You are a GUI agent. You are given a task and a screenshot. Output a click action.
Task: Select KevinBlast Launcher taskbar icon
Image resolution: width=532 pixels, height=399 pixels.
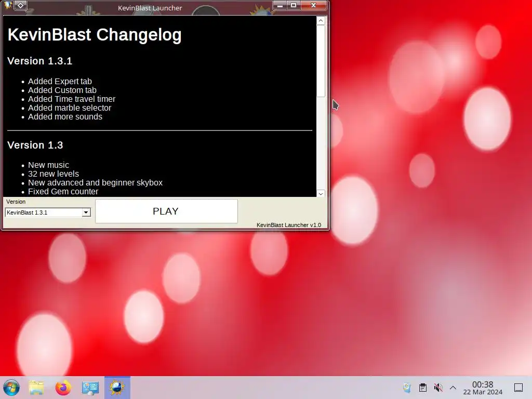pyautogui.click(x=117, y=388)
